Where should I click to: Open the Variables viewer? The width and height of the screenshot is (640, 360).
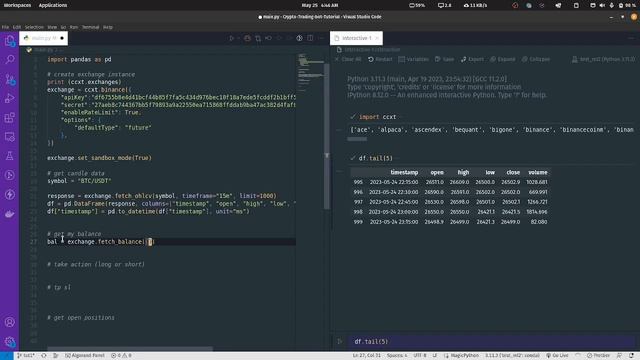pos(413,59)
